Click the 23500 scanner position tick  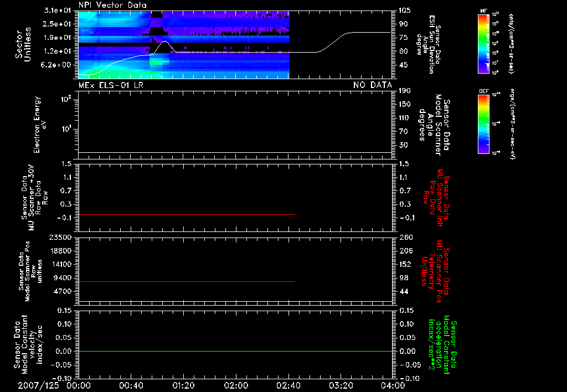click(61, 238)
